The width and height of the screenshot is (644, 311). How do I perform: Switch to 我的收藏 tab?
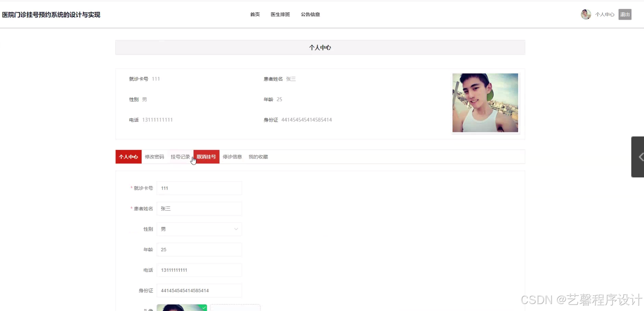pyautogui.click(x=258, y=157)
